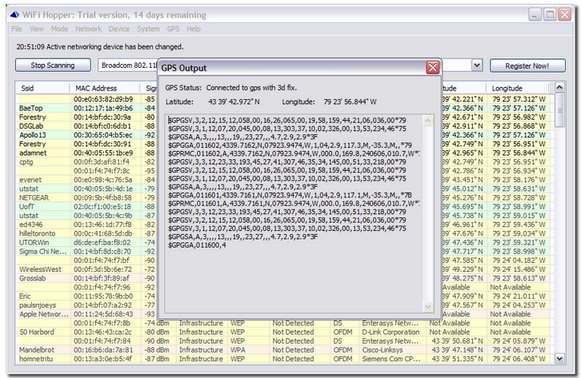Click MAC address 00:01:f4:74:f7:96
Viewport: 581px width, 378px height.
102,287
